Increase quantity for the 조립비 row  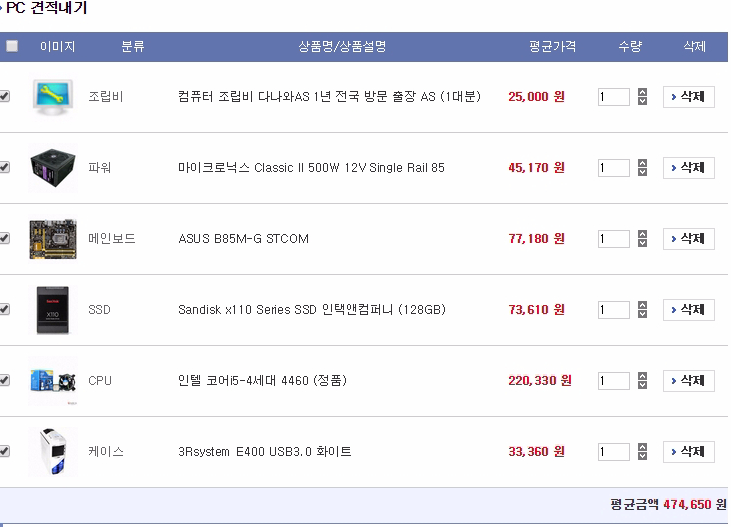click(642, 92)
